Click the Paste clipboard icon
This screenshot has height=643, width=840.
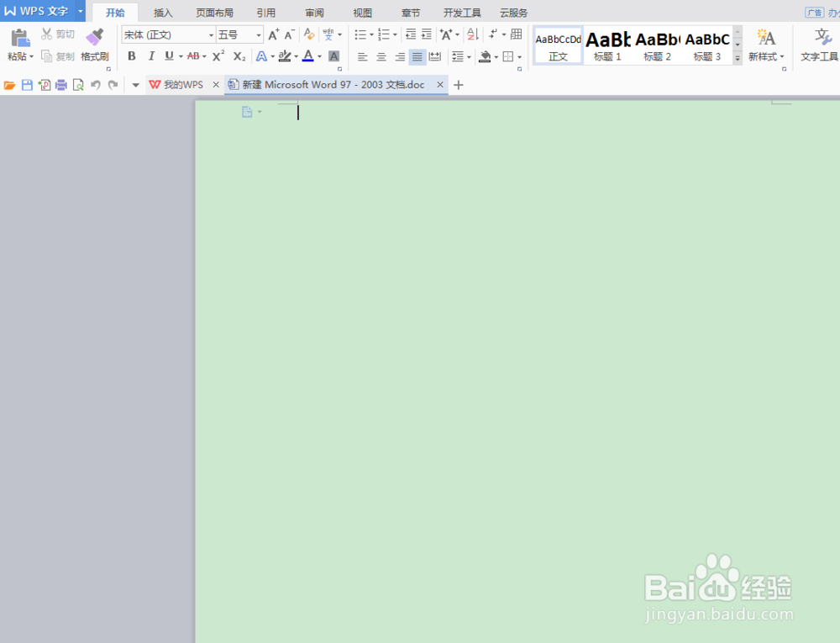(x=19, y=39)
